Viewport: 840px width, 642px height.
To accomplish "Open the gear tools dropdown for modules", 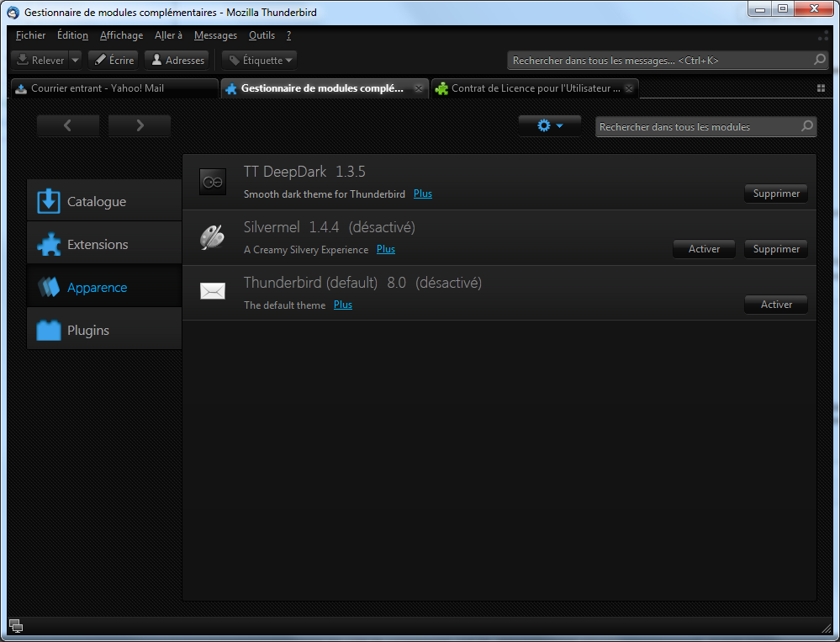I will 550,126.
